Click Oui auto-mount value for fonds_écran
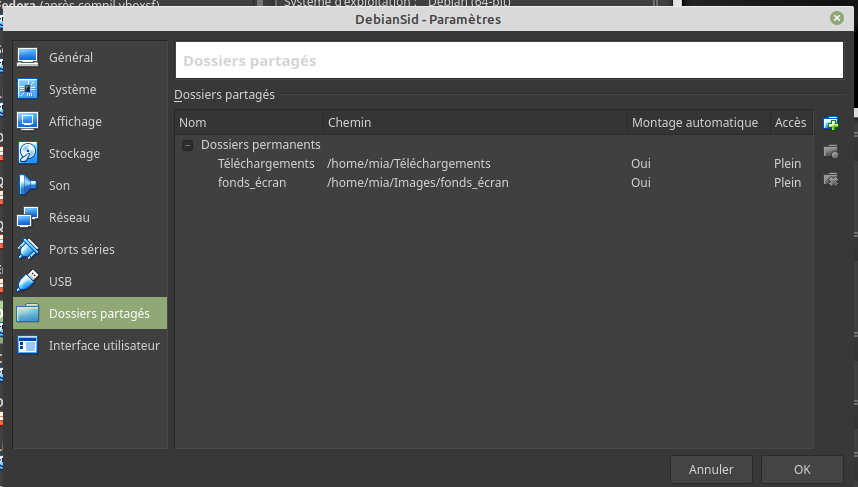Image resolution: width=858 pixels, height=487 pixels. coord(641,182)
